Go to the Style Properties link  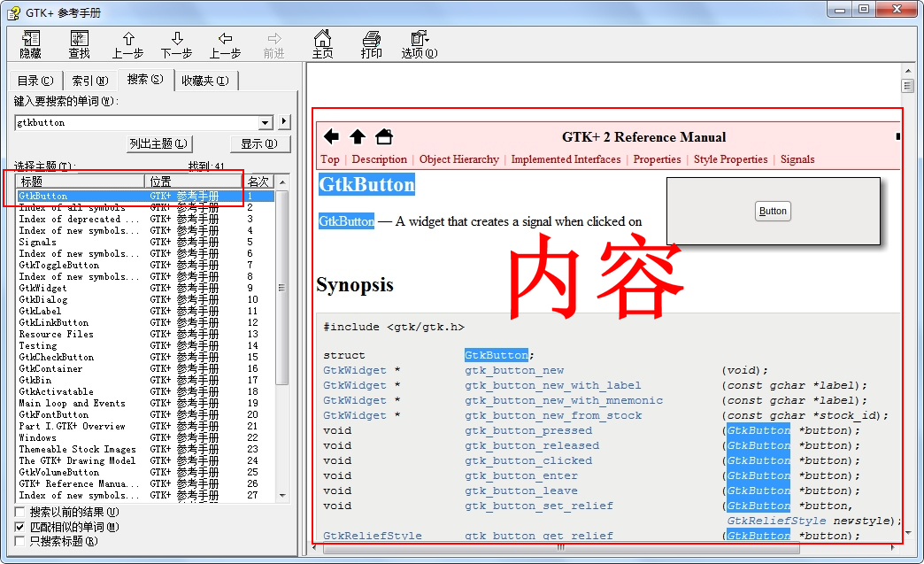(731, 159)
